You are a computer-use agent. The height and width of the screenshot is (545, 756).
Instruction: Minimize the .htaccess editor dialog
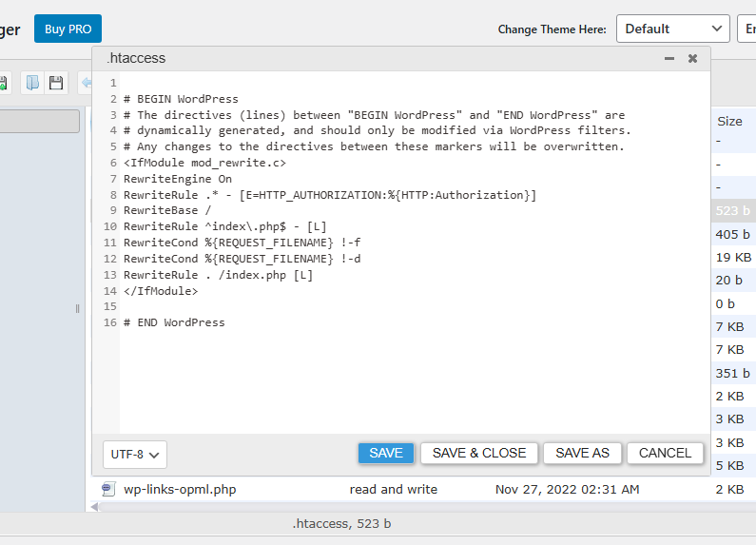(669, 58)
